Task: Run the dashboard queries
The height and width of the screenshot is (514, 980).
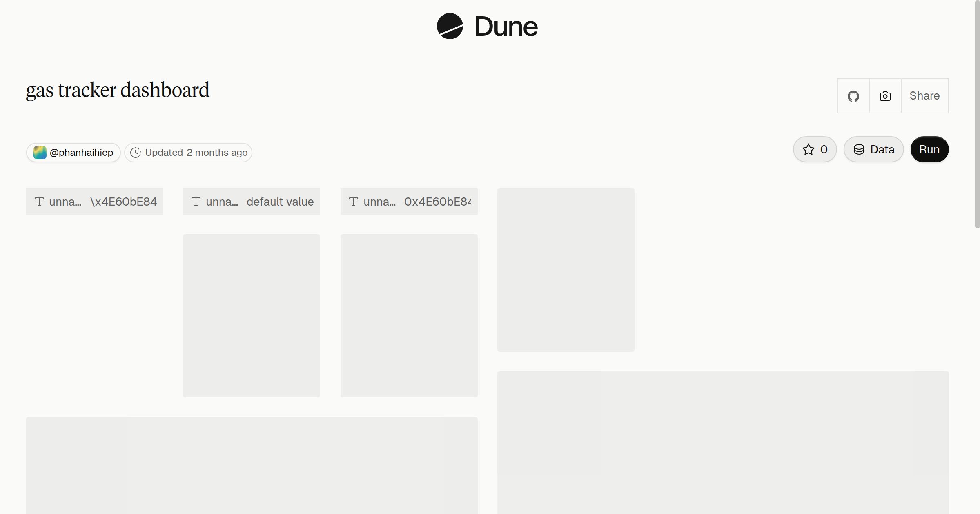Action: tap(929, 149)
